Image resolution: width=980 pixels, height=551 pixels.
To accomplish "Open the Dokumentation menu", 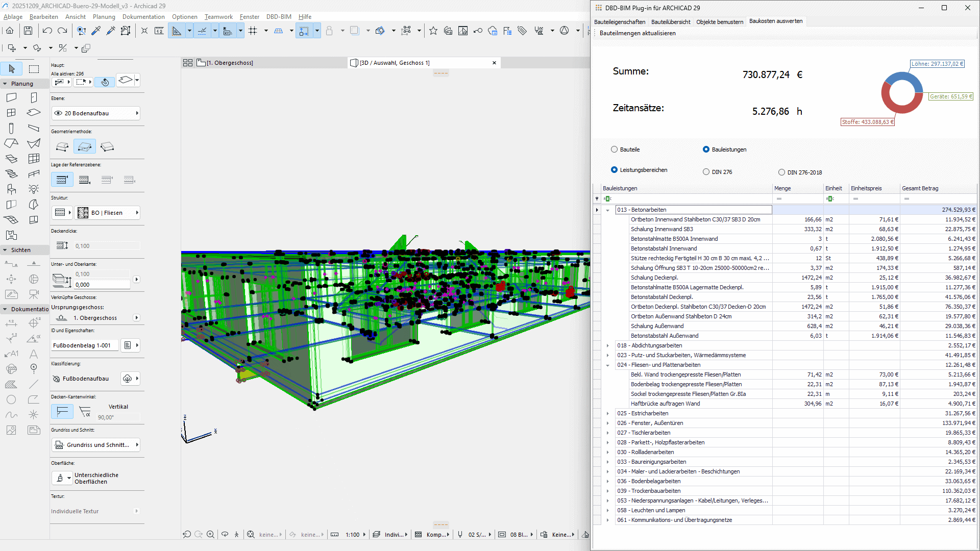I will (x=143, y=17).
